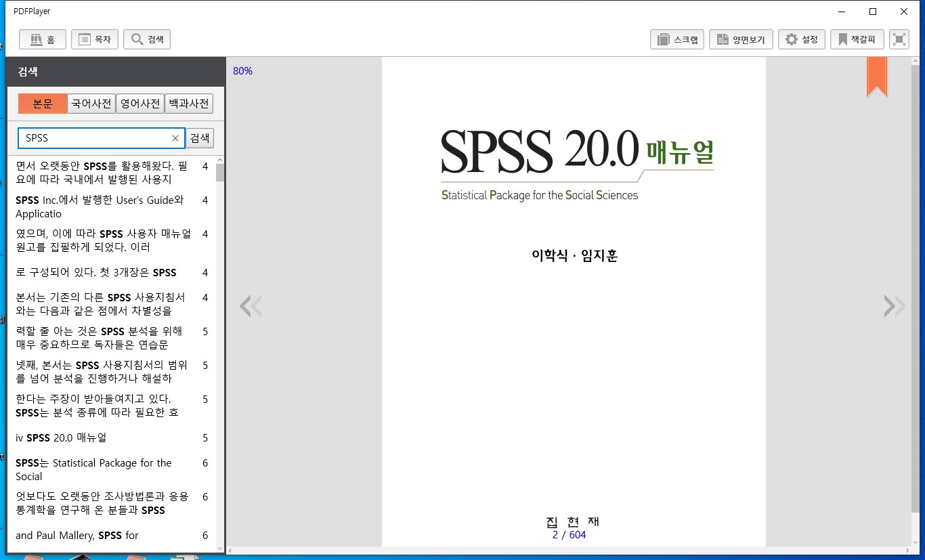This screenshot has height=560, width=925.
Task: Open result "SPSS는 Statistical Package for the Social"
Action: [112, 469]
